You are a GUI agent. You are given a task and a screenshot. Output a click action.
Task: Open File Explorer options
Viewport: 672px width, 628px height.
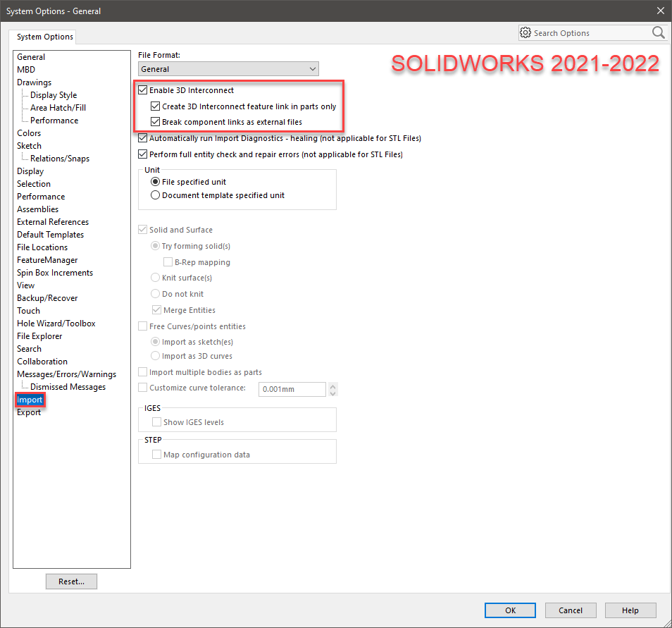39,336
